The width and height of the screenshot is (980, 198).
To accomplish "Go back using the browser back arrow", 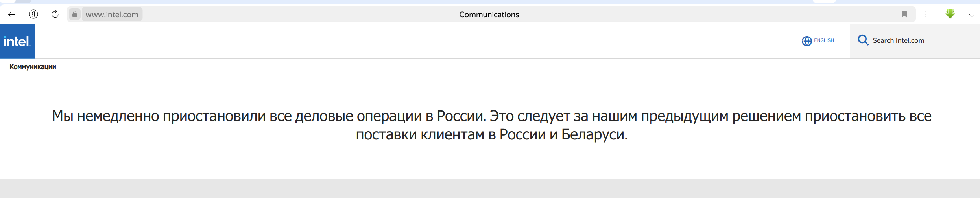I will 11,15.
